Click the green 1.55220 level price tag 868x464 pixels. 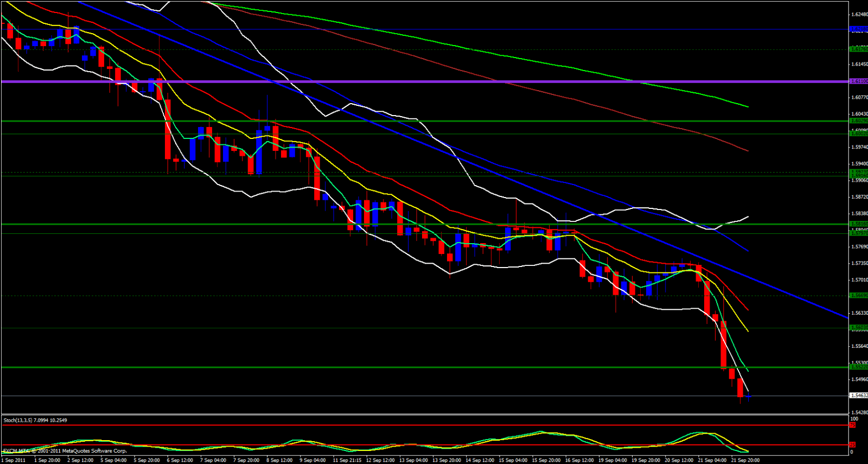[x=859, y=367]
